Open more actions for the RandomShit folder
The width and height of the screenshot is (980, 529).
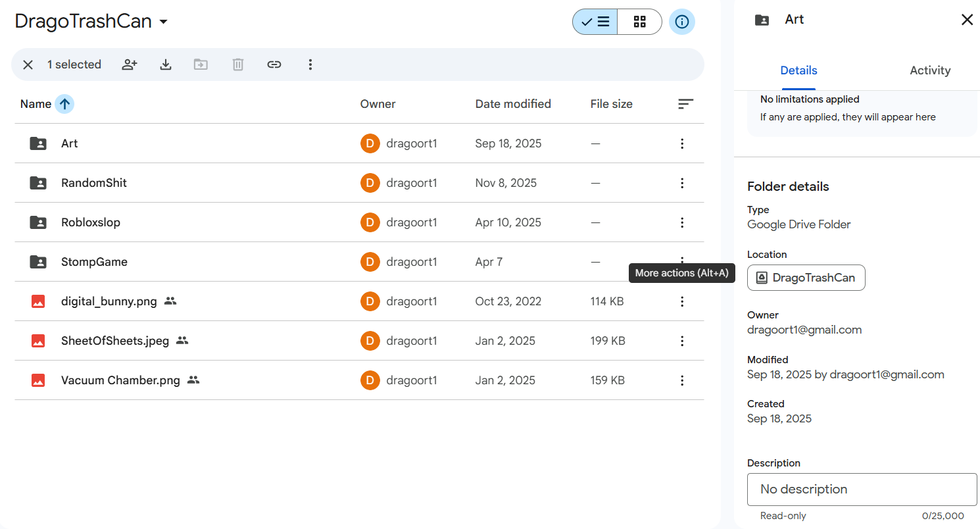[x=682, y=183]
